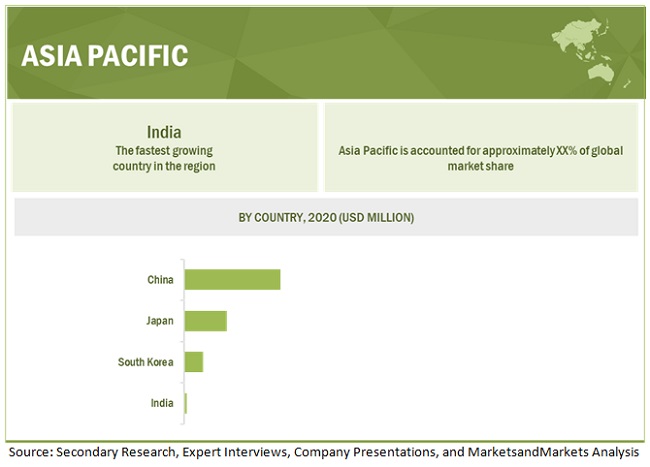Select the South Korea bar in the chart

point(193,362)
